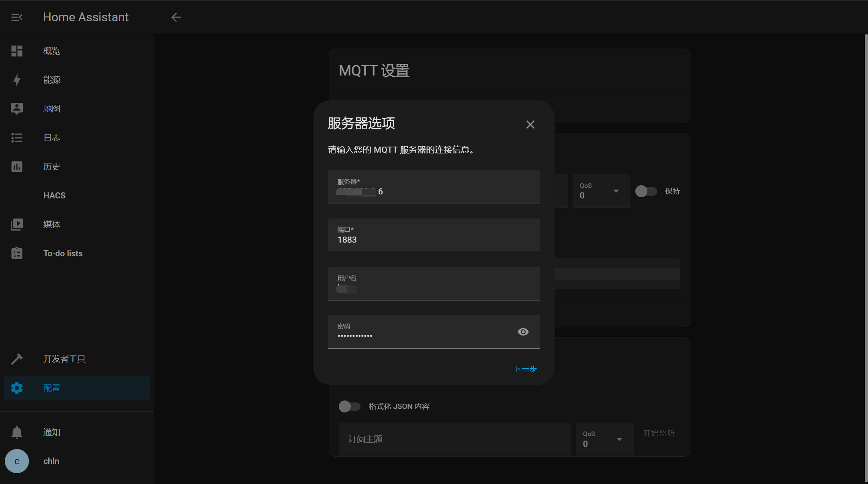Select 开发者工具 label in the sidebar

[64, 359]
